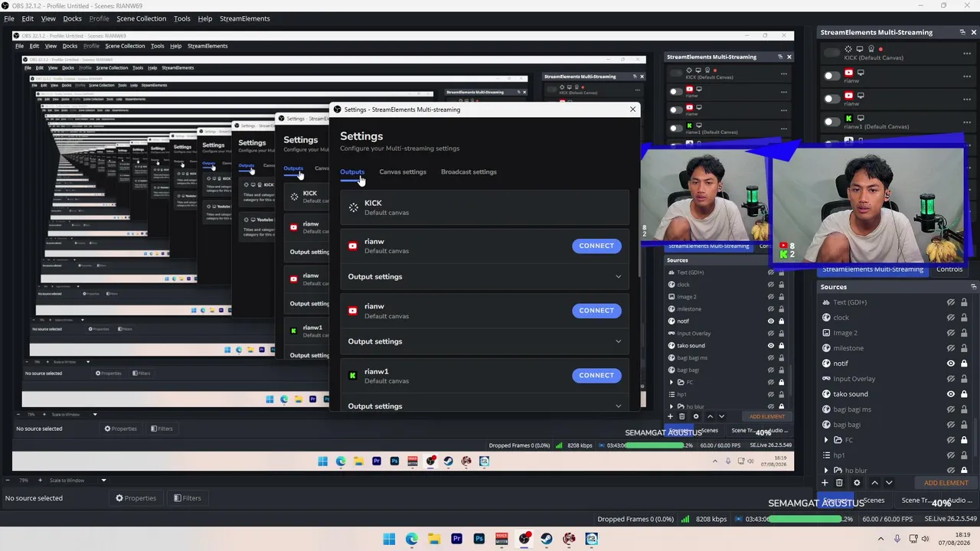Viewport: 980px width, 551px height.
Task: Click the Properties button under the preview
Action: click(x=136, y=498)
